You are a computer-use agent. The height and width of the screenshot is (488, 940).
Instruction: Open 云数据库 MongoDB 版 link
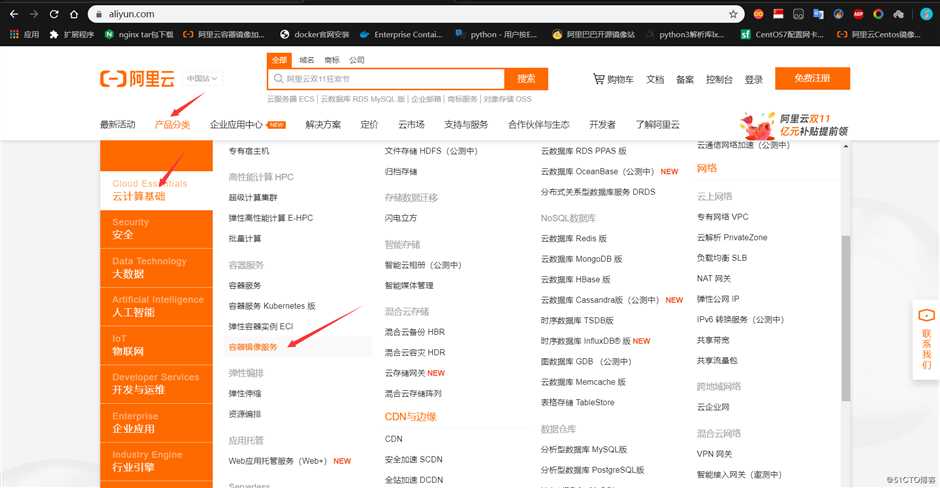click(x=582, y=259)
